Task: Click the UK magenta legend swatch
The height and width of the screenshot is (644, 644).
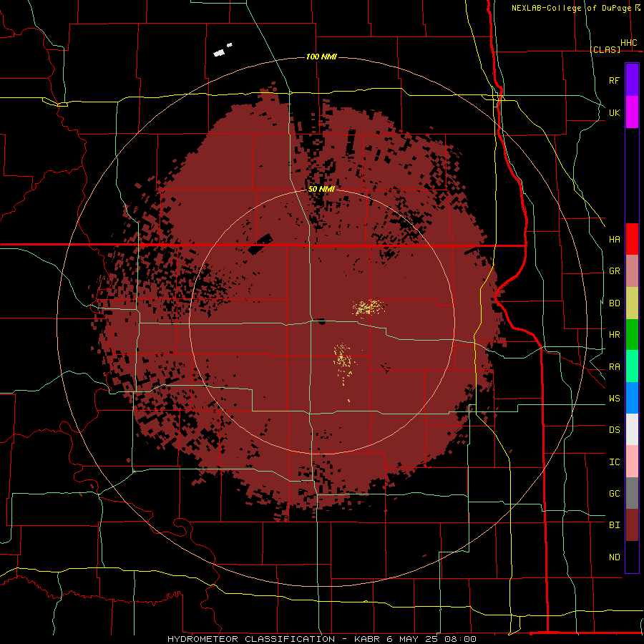Action: pos(632,112)
